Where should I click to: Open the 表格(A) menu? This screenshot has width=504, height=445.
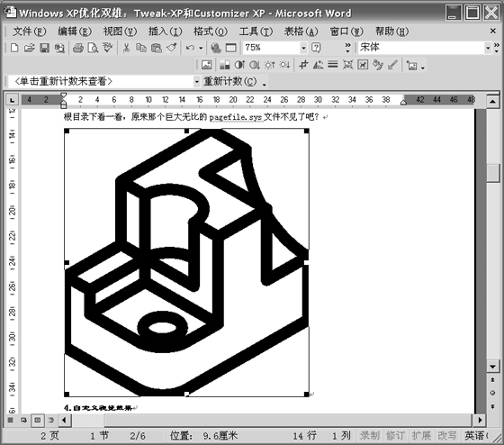tap(301, 32)
